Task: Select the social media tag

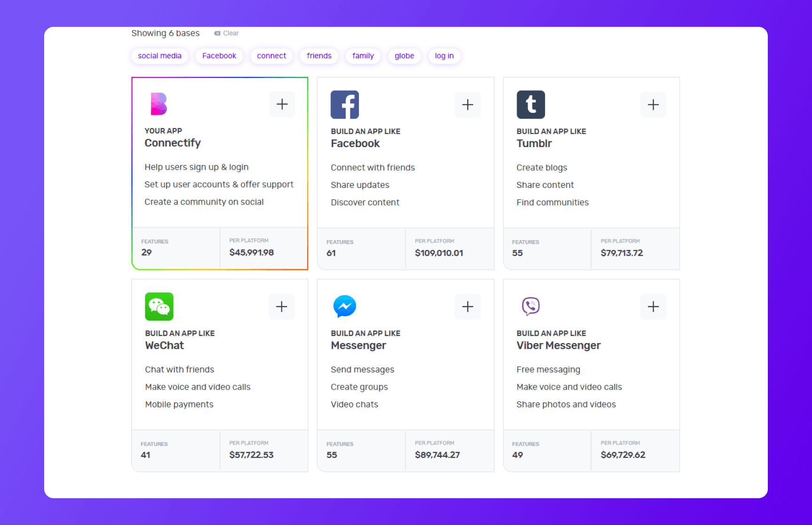Action: click(160, 56)
